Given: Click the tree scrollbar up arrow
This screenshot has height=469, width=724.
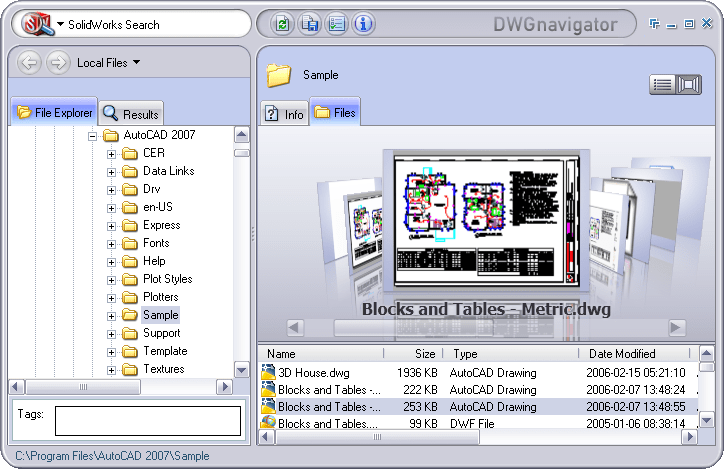Looking at the screenshot, I should tap(241, 135).
